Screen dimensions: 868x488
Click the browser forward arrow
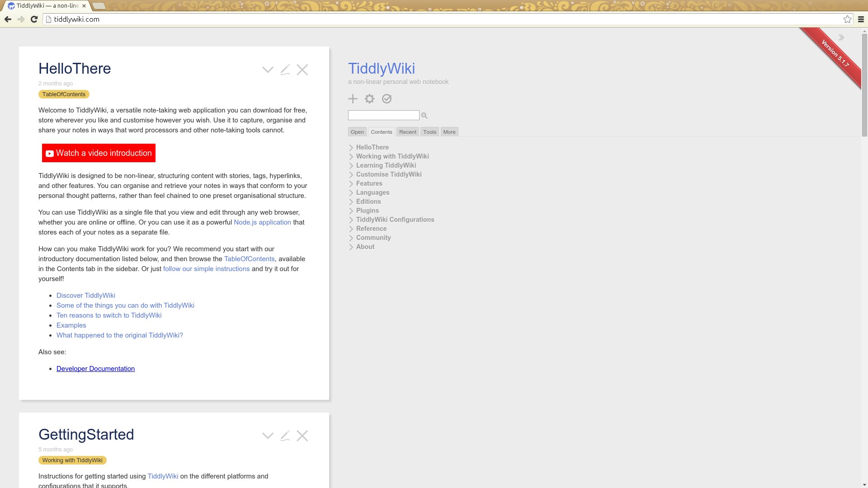point(21,19)
